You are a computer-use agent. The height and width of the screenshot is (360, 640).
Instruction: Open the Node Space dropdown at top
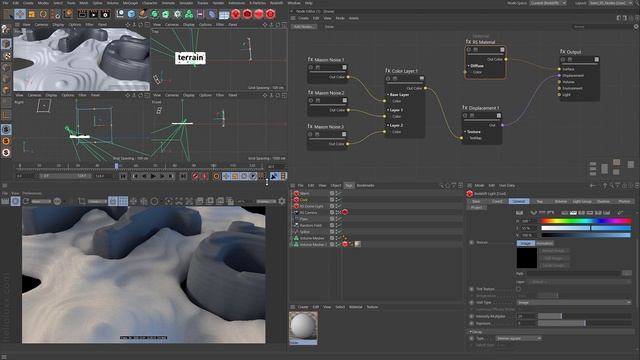click(548, 3)
